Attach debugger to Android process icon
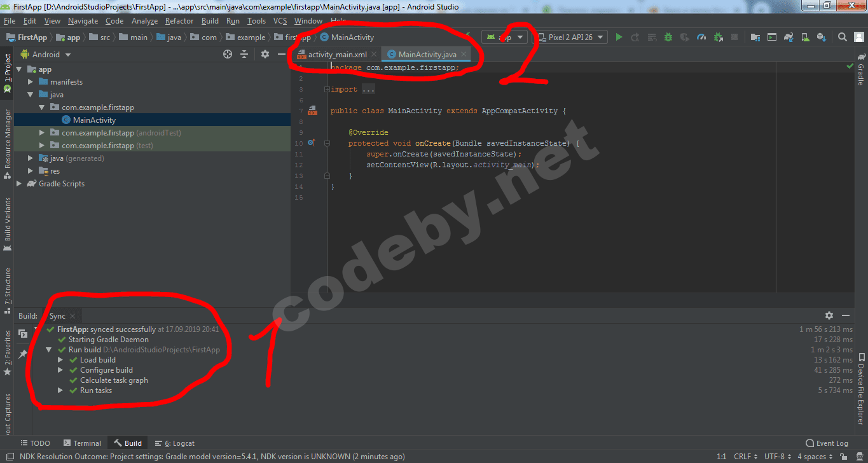Screen dimensions: 868x463 [718, 38]
